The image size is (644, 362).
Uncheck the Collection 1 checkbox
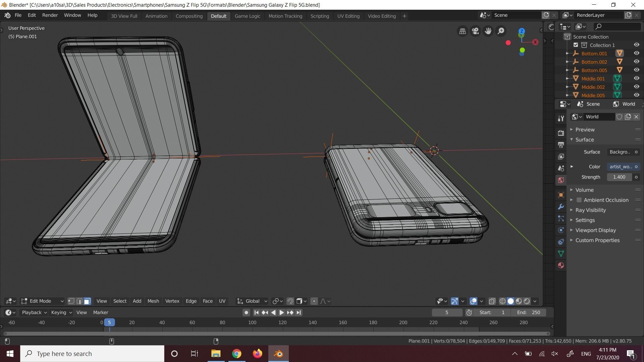(576, 45)
